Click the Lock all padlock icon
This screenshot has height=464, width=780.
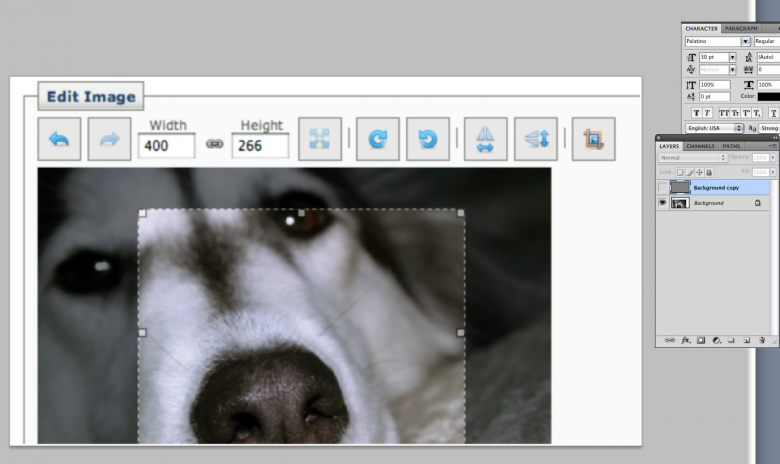coord(709,173)
